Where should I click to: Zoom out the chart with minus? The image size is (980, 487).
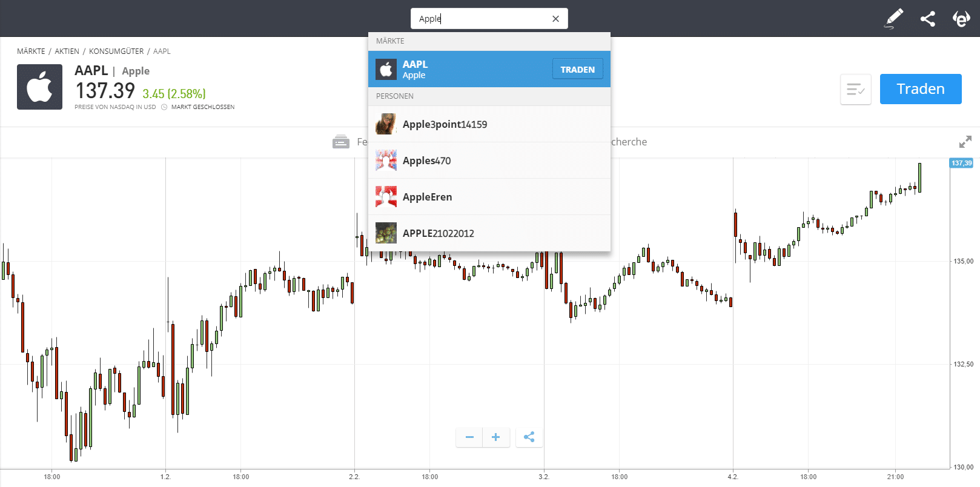pos(469,437)
